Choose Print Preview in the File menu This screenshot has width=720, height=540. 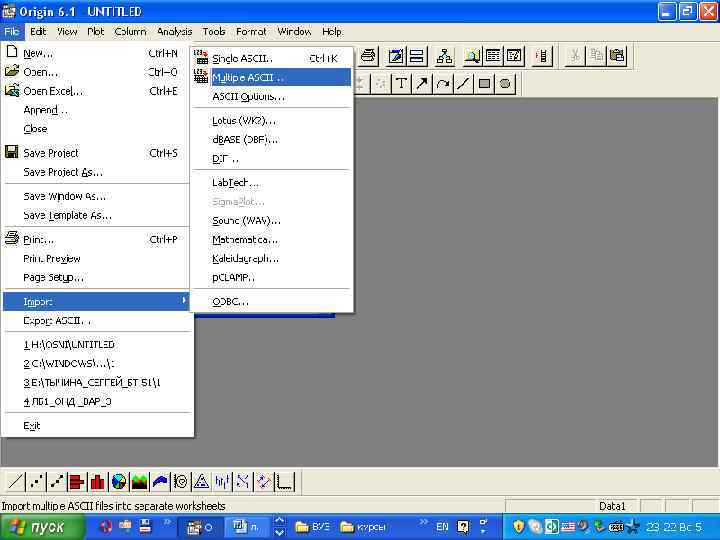click(96, 259)
